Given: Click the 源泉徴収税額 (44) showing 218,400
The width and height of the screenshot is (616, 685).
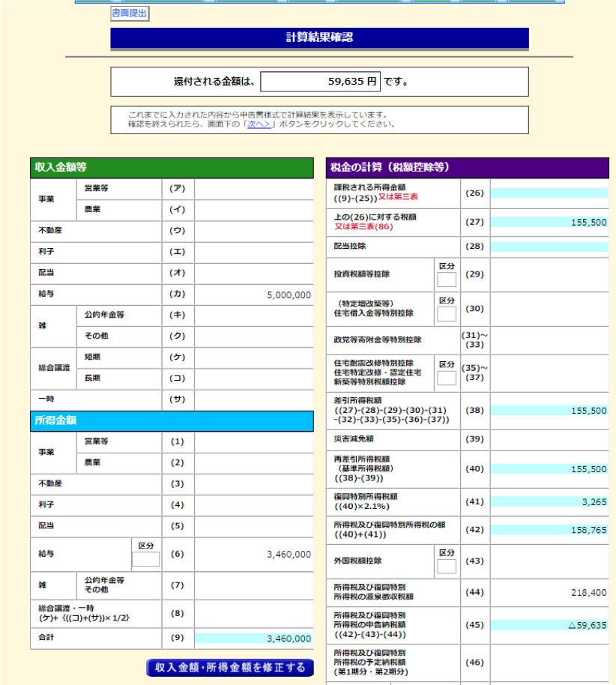Looking at the screenshot, I should (549, 594).
